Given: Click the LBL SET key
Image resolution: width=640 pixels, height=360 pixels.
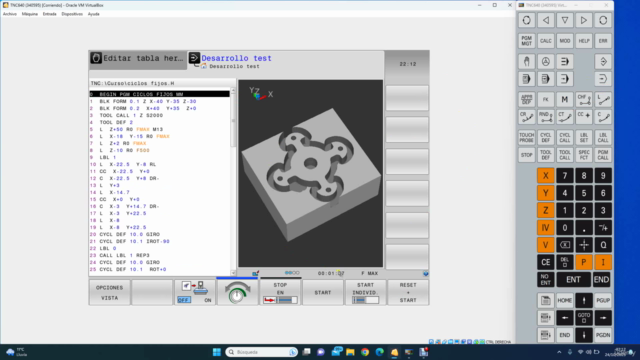Looking at the screenshot, I should (x=584, y=138).
